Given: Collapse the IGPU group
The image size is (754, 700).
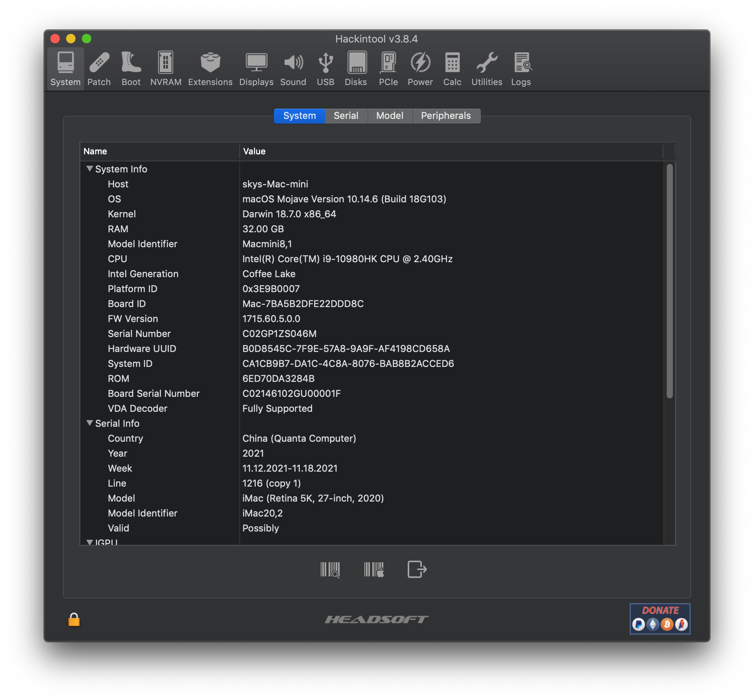Looking at the screenshot, I should 90,542.
